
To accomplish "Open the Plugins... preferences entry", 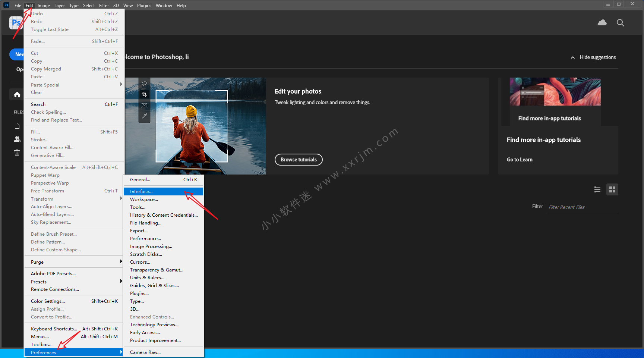I will coord(163,293).
